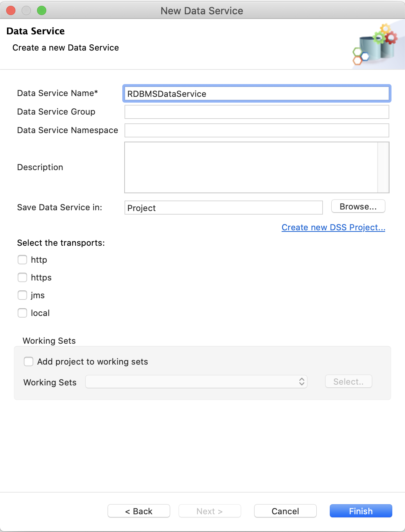This screenshot has height=532, width=405.
Task: Focus the Data Service Name field
Action: [x=257, y=93]
